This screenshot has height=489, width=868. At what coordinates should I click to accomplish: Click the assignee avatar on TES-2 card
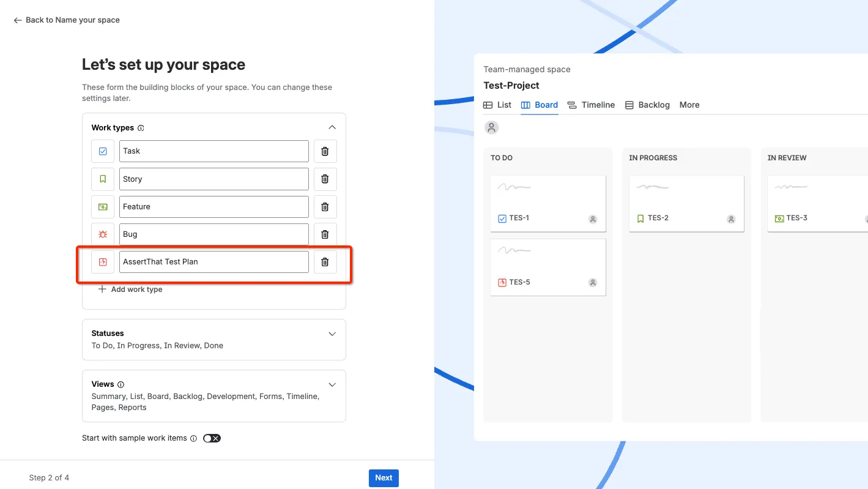point(731,219)
